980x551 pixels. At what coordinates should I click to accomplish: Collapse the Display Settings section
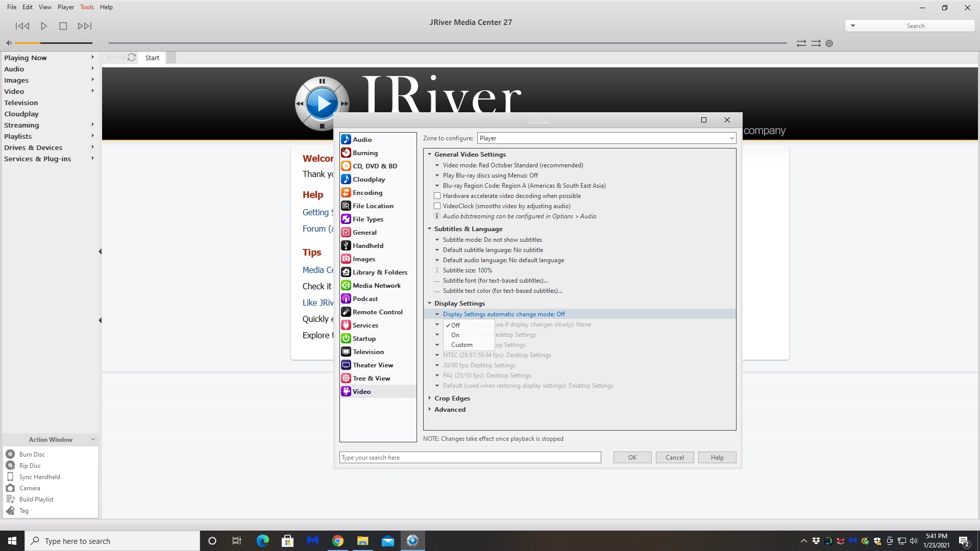[x=430, y=303]
